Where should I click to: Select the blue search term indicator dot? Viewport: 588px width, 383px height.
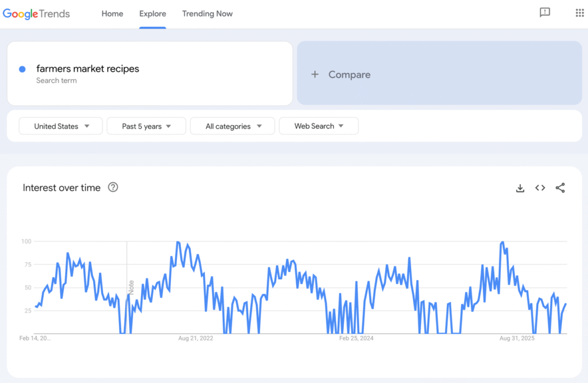click(x=22, y=69)
